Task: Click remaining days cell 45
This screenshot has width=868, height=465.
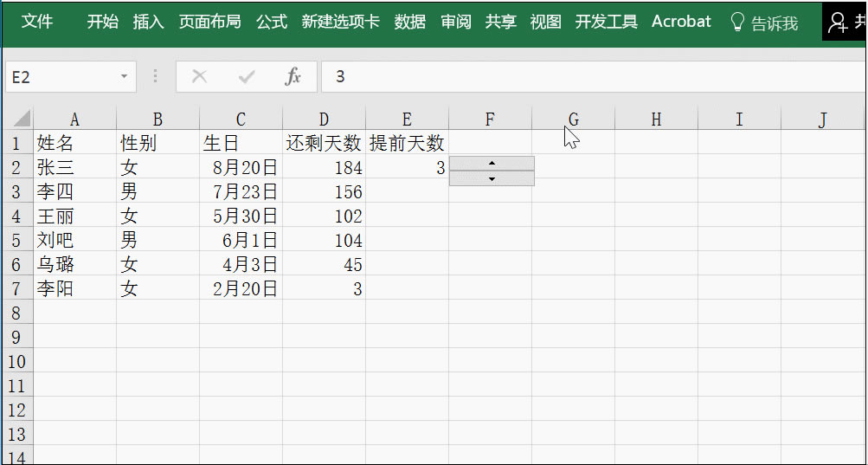Action: [324, 264]
